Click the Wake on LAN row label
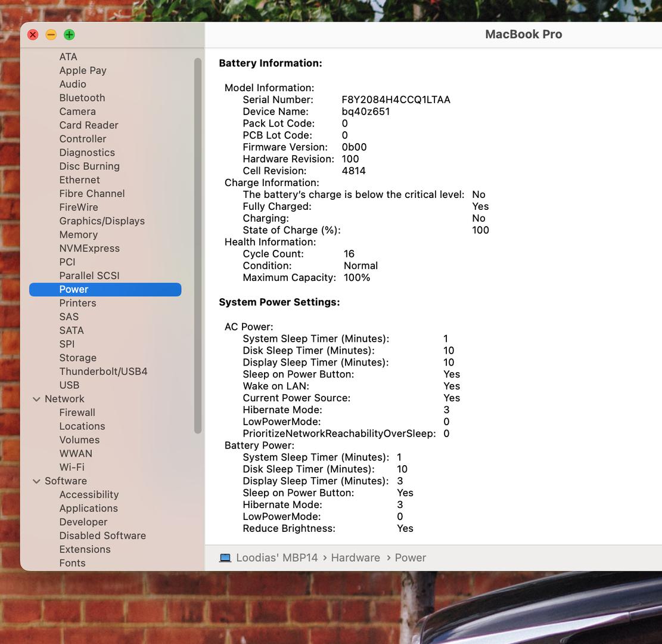Screen dimensions: 662x644 (276, 386)
